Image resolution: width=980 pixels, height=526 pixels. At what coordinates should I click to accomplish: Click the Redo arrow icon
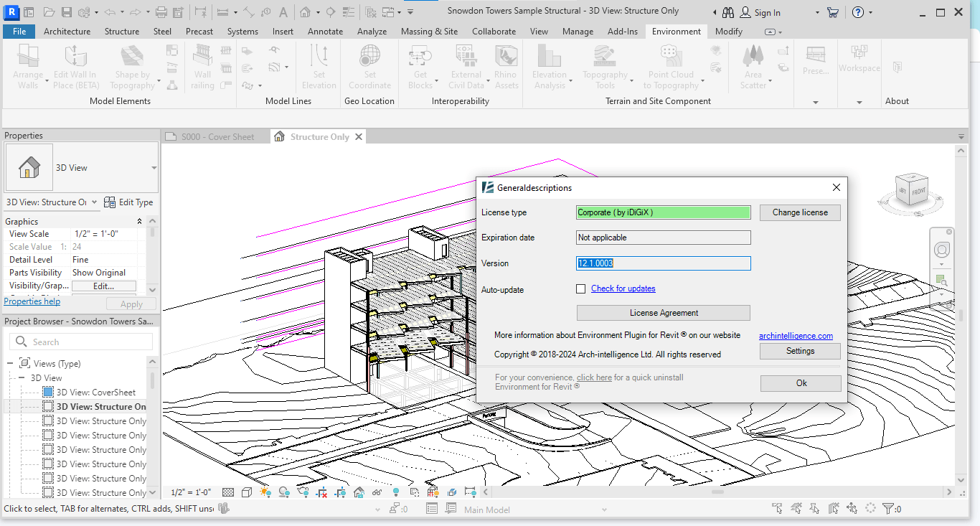(134, 12)
